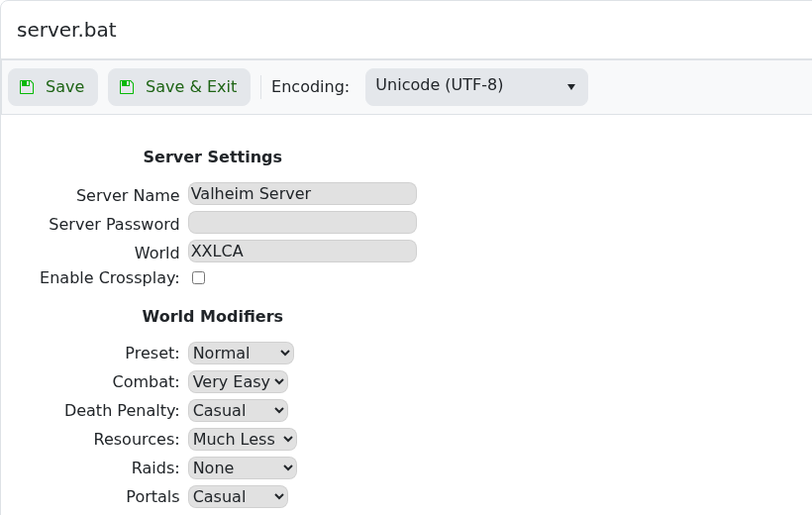812x515 pixels.
Task: Click the floppy icon on Save & Exit
Action: point(127,87)
